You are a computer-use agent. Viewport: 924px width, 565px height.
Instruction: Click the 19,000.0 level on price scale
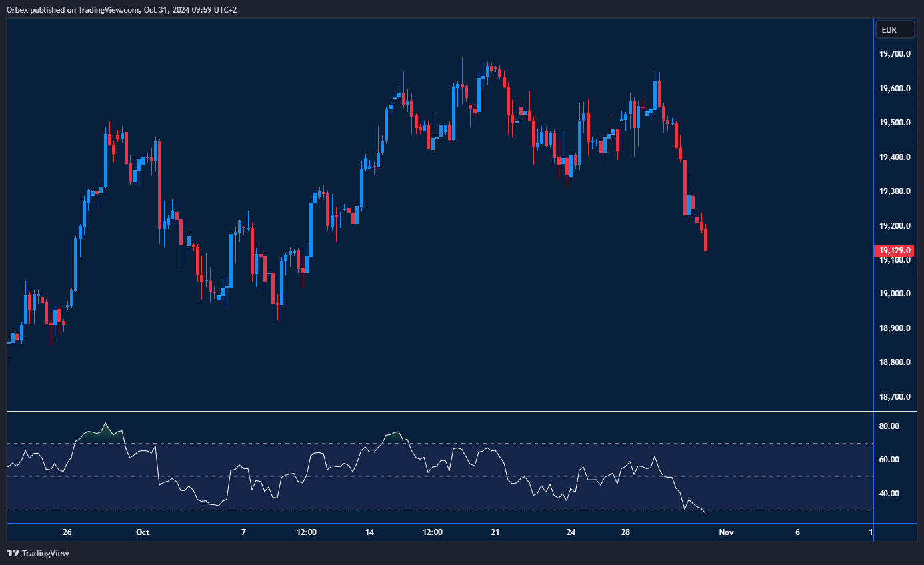[x=895, y=294]
